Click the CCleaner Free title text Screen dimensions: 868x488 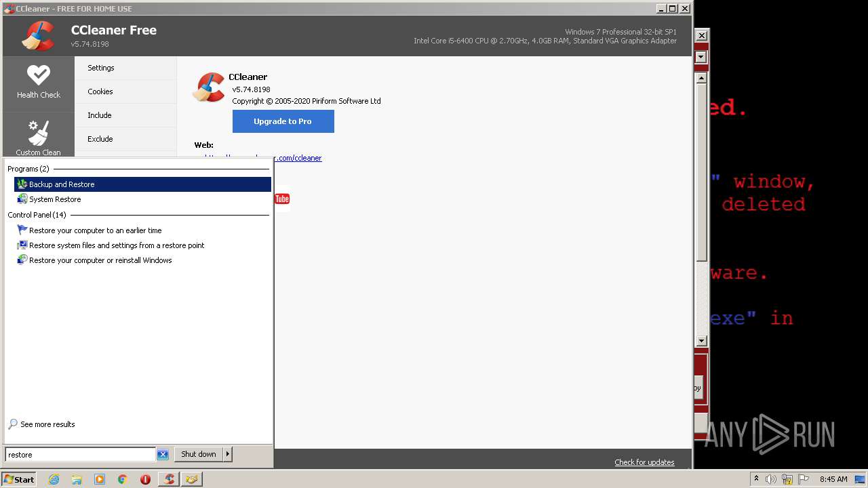[x=114, y=30]
